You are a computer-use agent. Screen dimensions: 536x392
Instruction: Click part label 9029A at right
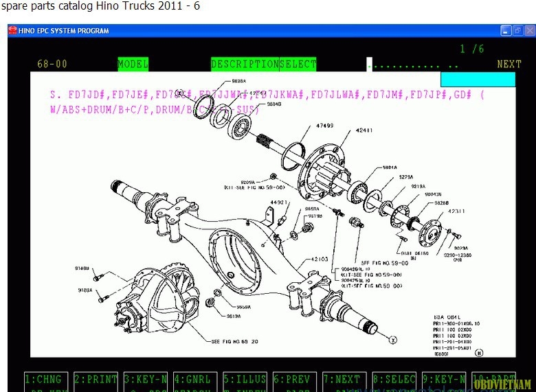461,249
